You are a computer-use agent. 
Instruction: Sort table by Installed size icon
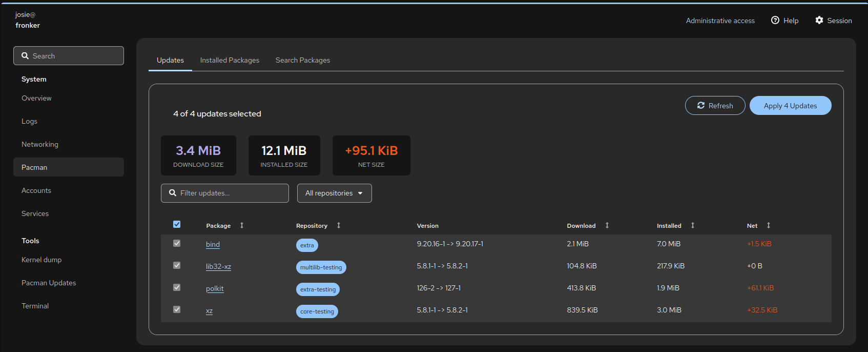(x=693, y=225)
